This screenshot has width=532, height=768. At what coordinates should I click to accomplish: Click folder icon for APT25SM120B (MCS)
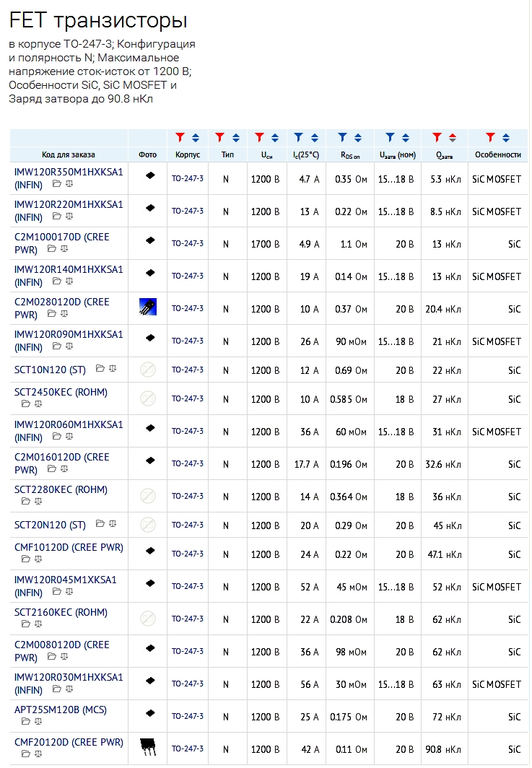click(26, 721)
